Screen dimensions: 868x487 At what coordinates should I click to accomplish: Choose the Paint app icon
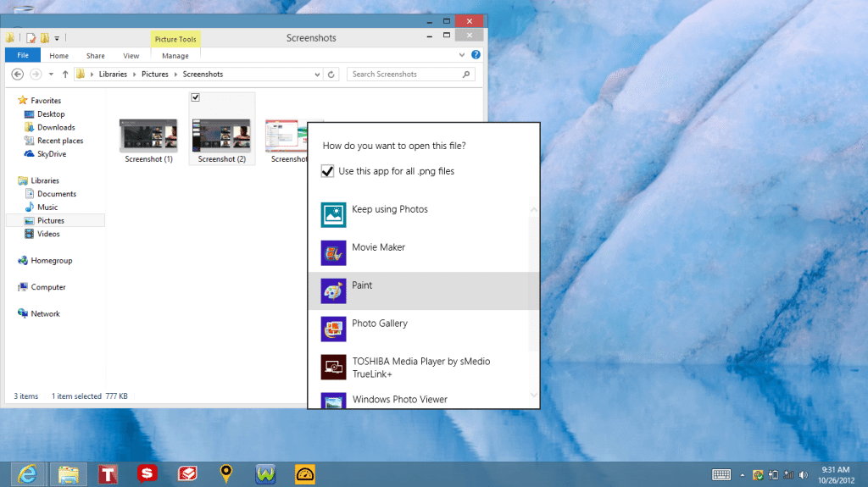pos(333,291)
